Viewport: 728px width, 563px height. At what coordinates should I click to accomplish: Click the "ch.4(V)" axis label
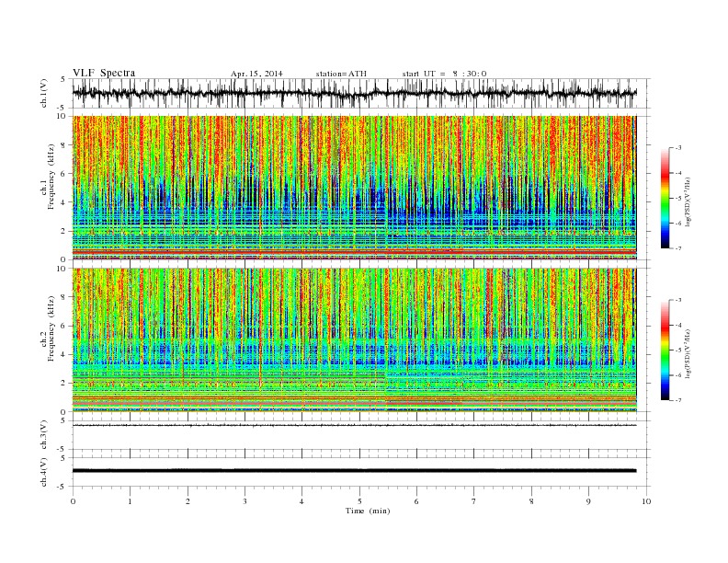[44, 472]
